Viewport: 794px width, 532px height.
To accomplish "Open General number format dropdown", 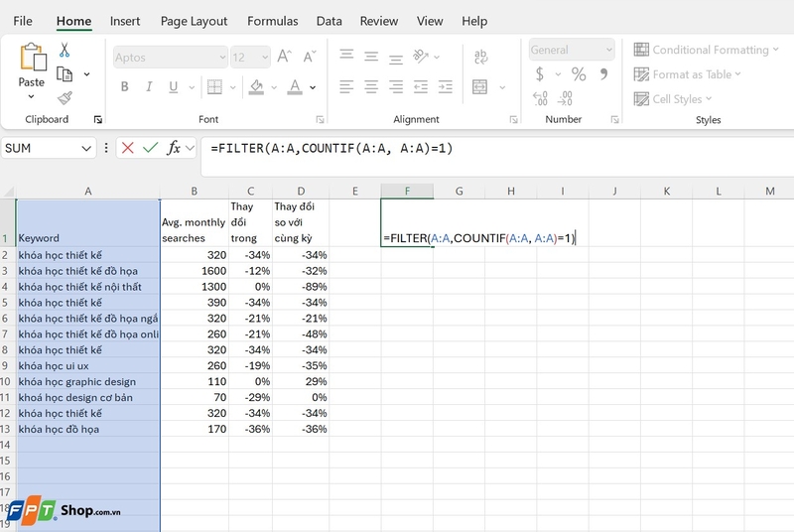I will (609, 50).
